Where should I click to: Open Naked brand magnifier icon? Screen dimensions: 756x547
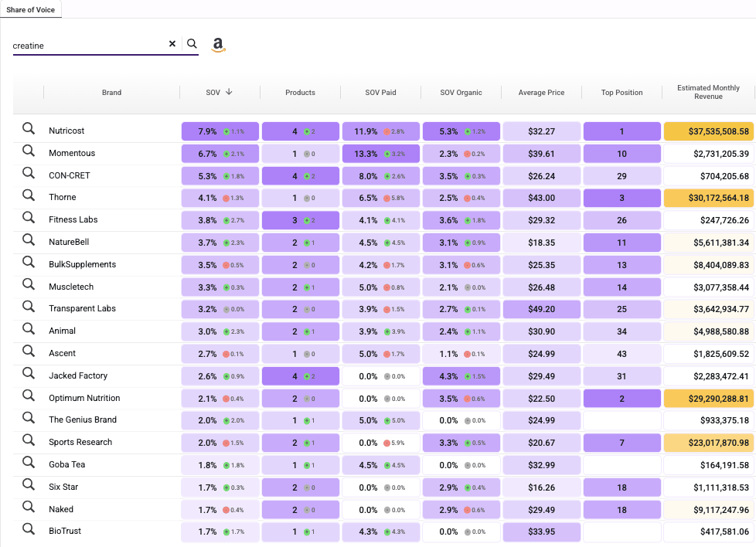click(29, 507)
